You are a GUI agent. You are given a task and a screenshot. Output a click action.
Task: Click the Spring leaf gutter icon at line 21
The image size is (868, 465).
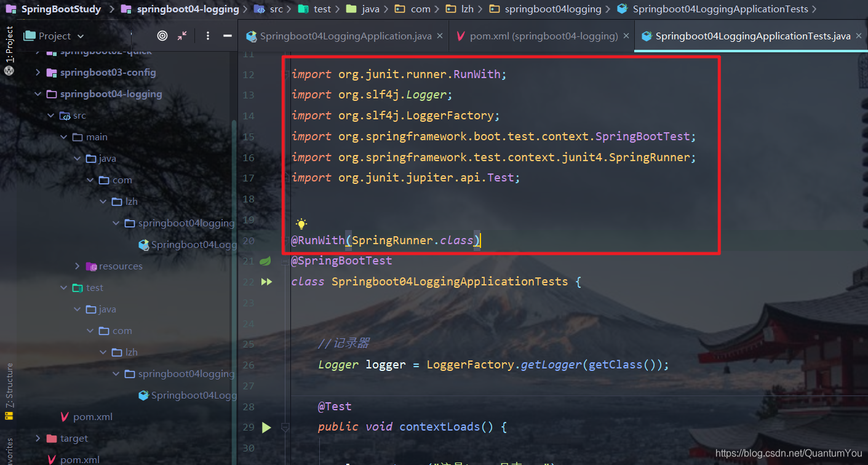[266, 261]
